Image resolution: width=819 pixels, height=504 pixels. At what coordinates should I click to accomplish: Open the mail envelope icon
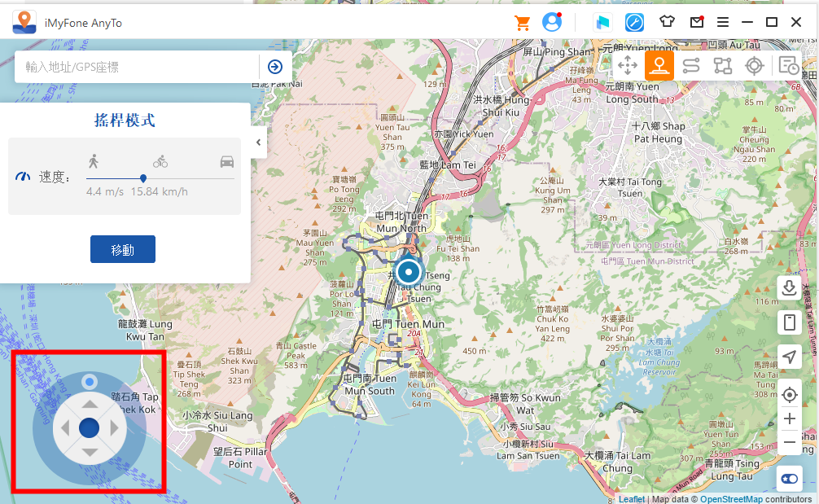point(697,22)
